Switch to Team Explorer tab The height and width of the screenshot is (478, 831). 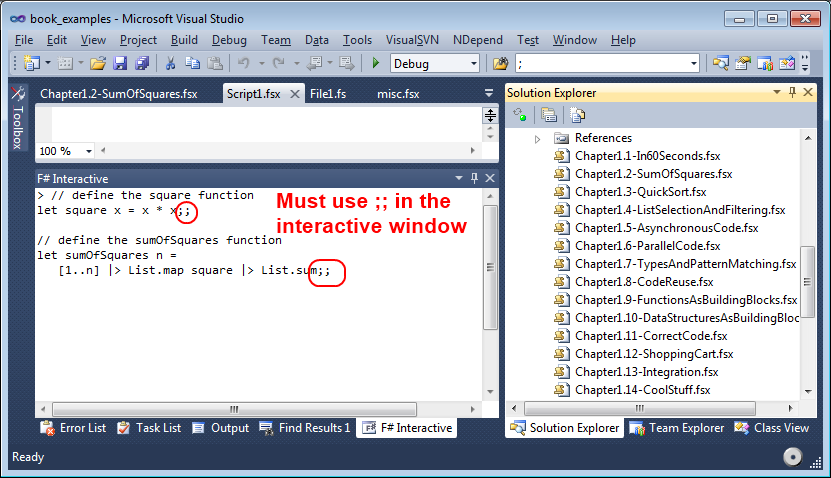676,428
